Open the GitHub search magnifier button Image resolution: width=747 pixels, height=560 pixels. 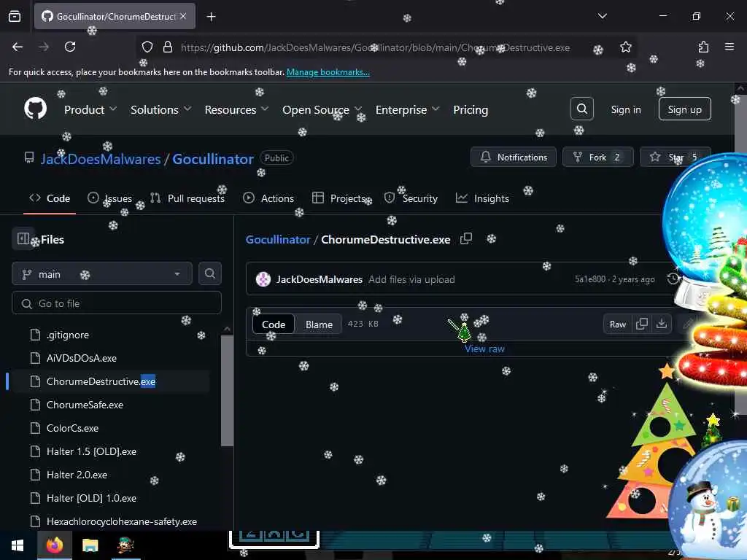coord(581,109)
